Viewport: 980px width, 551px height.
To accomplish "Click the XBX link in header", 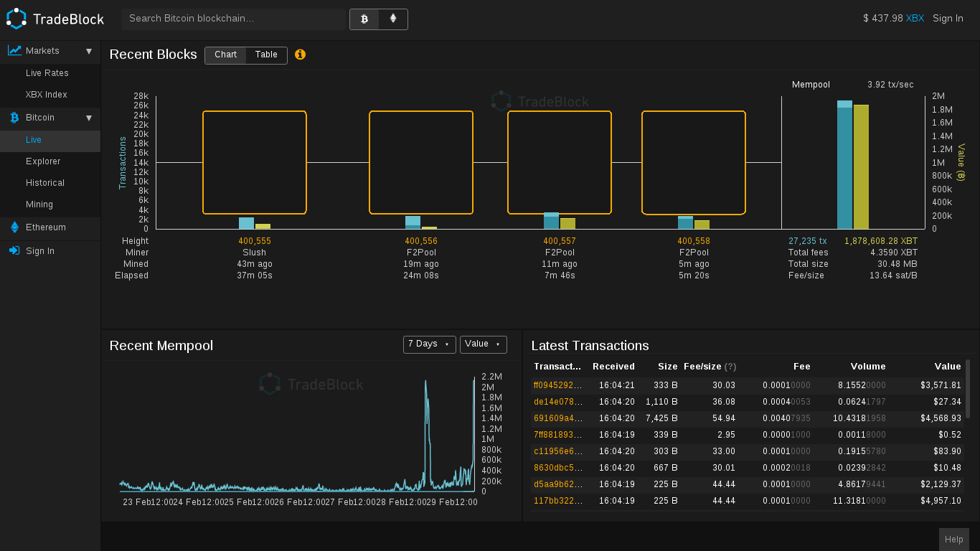I will [915, 19].
